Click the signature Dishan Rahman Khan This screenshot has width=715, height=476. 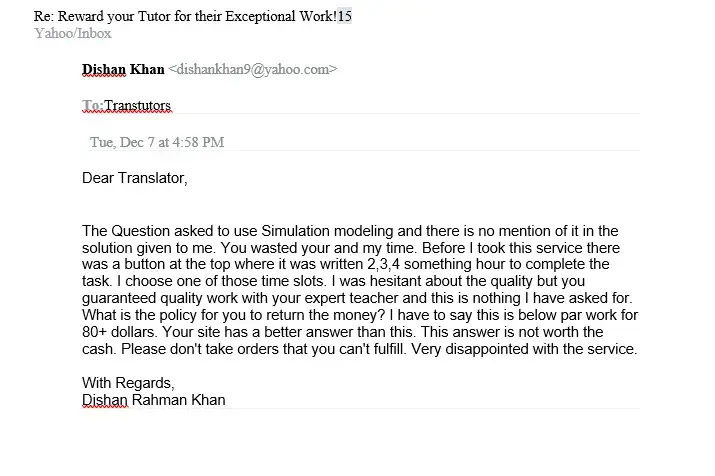154,400
